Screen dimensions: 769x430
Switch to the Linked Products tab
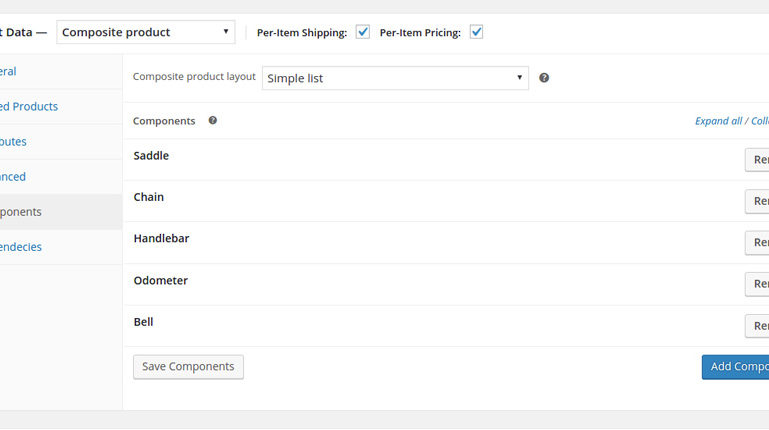[x=29, y=107]
